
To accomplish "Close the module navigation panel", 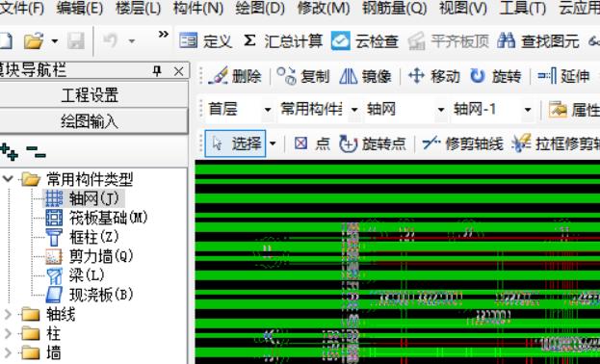I will point(179,71).
